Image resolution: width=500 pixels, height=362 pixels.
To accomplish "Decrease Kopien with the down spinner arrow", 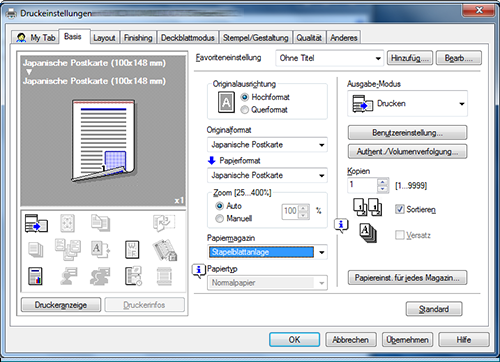I will click(x=383, y=189).
